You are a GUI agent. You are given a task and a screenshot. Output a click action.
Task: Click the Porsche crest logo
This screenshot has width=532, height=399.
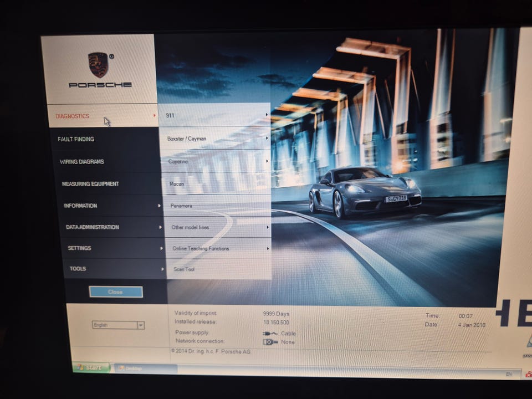coord(99,64)
